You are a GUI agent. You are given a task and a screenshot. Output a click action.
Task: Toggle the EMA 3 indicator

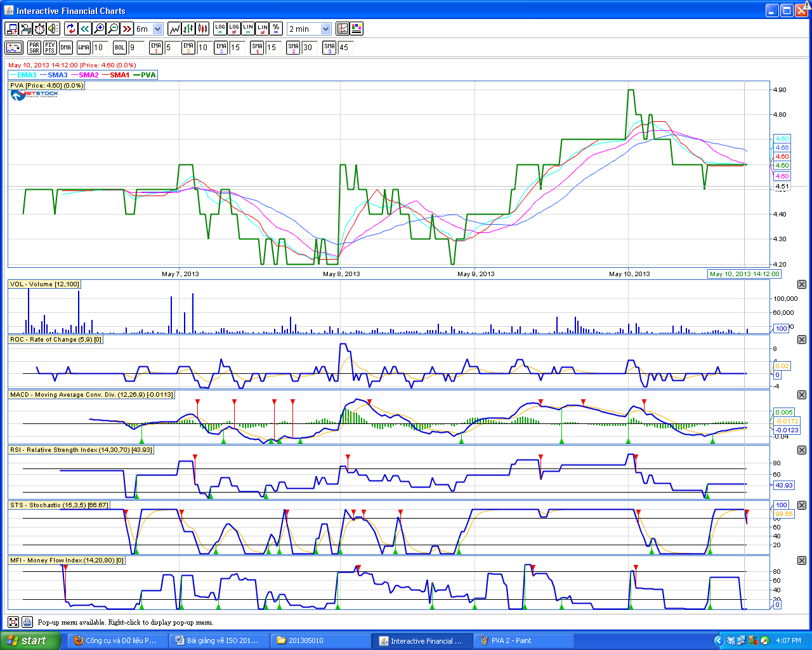221,48
